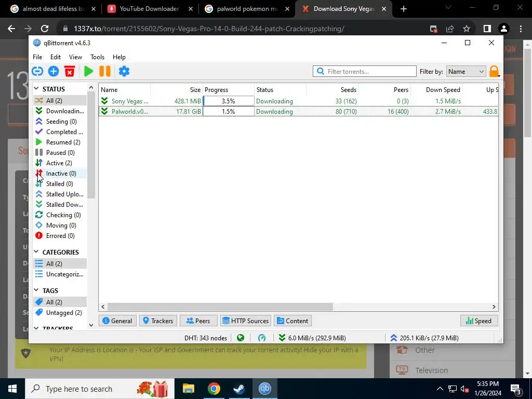The image size is (532, 399).
Task: Click the Errored status red exclamation icon
Action: coord(39,235)
